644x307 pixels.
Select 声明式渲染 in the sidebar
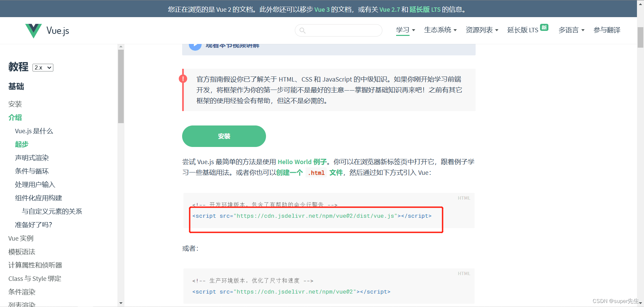click(x=32, y=158)
